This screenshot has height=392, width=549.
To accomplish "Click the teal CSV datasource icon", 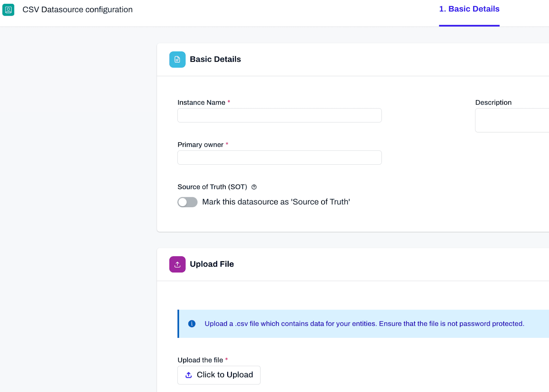I will [8, 10].
